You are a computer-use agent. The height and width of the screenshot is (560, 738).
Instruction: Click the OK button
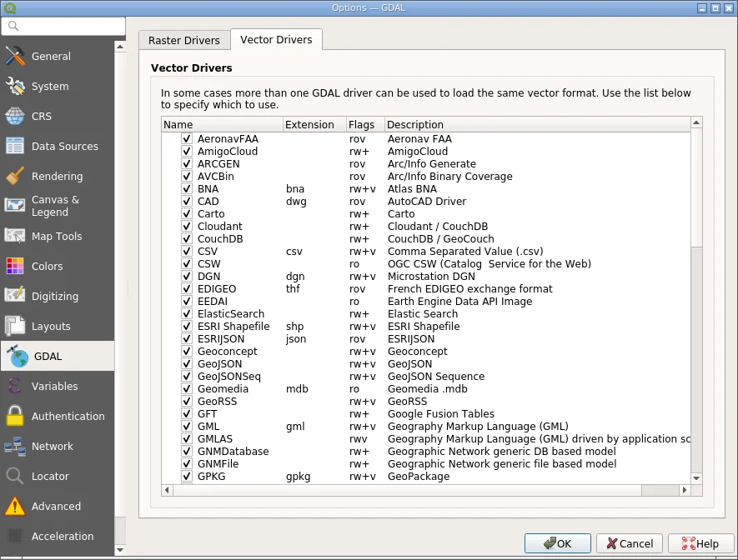pos(557,543)
